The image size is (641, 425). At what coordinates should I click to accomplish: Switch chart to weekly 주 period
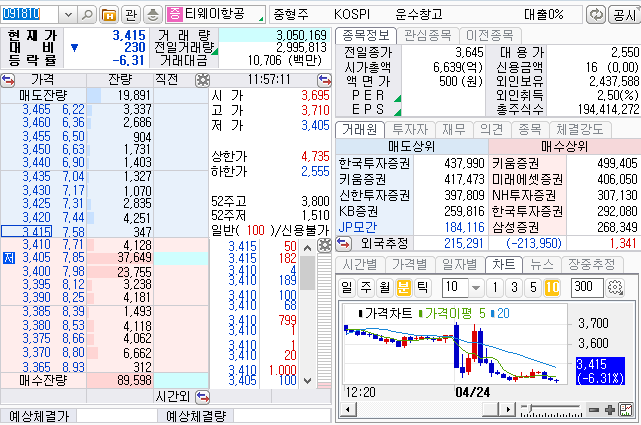365,288
